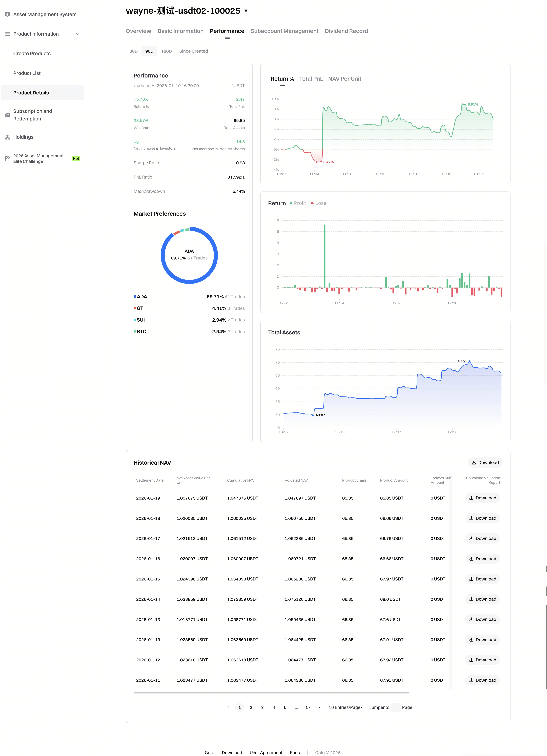
Task: Click the Elite Challenge flag icon
Action: tap(7, 158)
